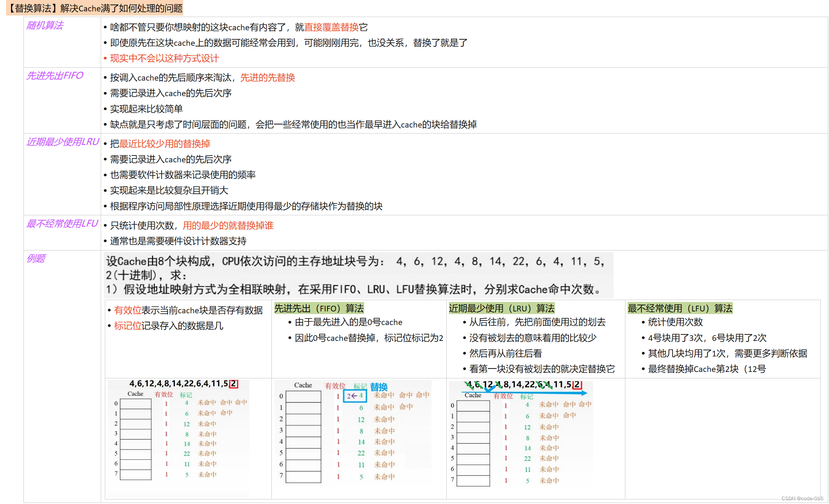Click the bullet '由于最先进入的是0号cache'

tap(348, 322)
